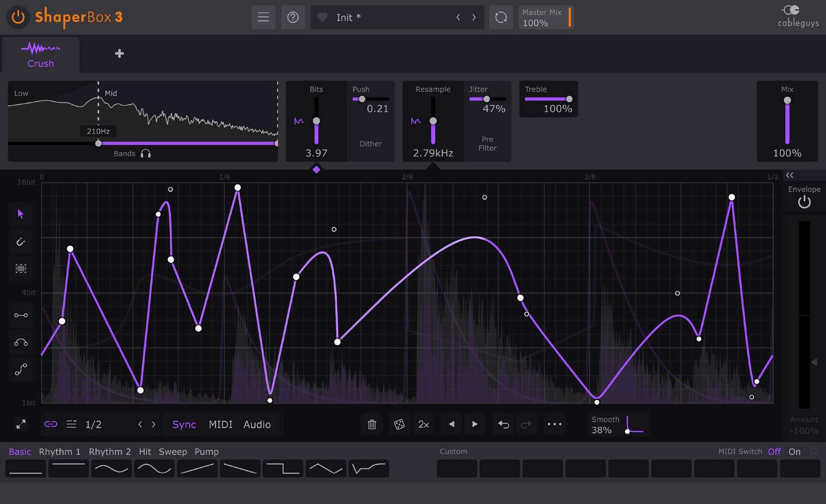The image size is (826, 504).
Task: Click the headphones icon next to Bands
Action: point(146,153)
